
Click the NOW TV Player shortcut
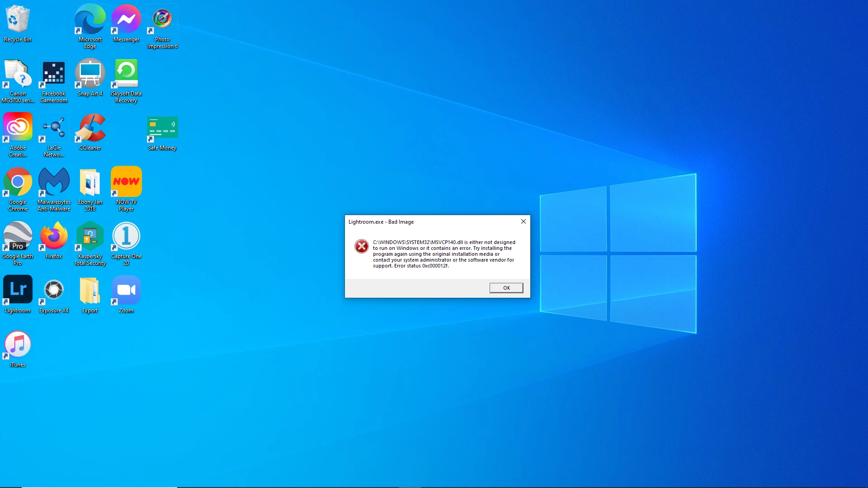point(126,182)
